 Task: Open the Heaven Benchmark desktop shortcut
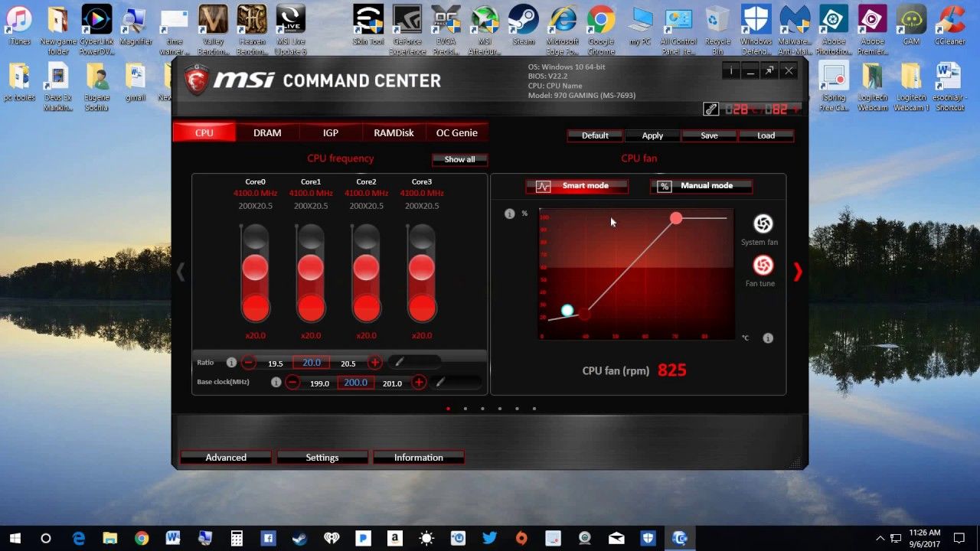pos(252,31)
